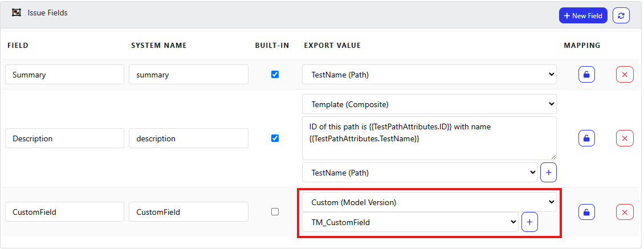Open the Summary row mapping lock icon
This screenshot has height=249, width=644.
pos(586,75)
